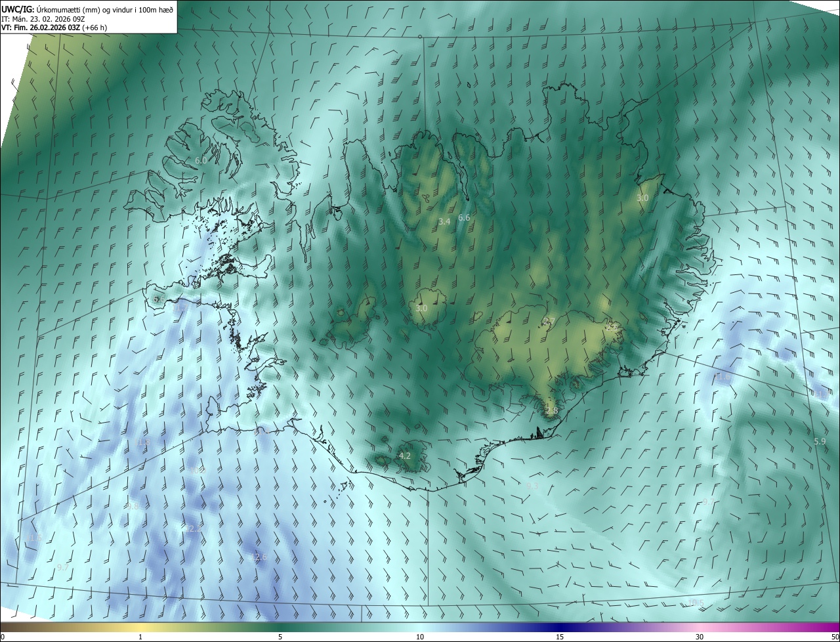Click the 2.8 value at the glacier's southern tip
This screenshot has width=840, height=642.
[x=551, y=410]
